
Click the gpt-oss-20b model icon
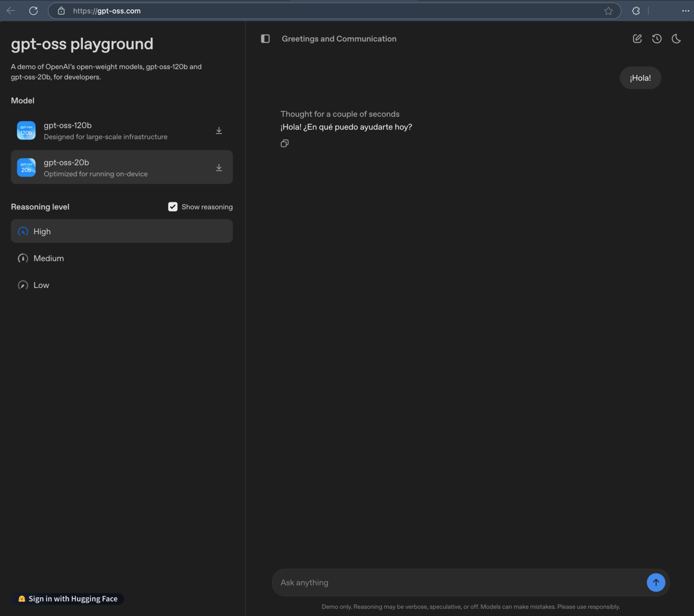point(26,168)
